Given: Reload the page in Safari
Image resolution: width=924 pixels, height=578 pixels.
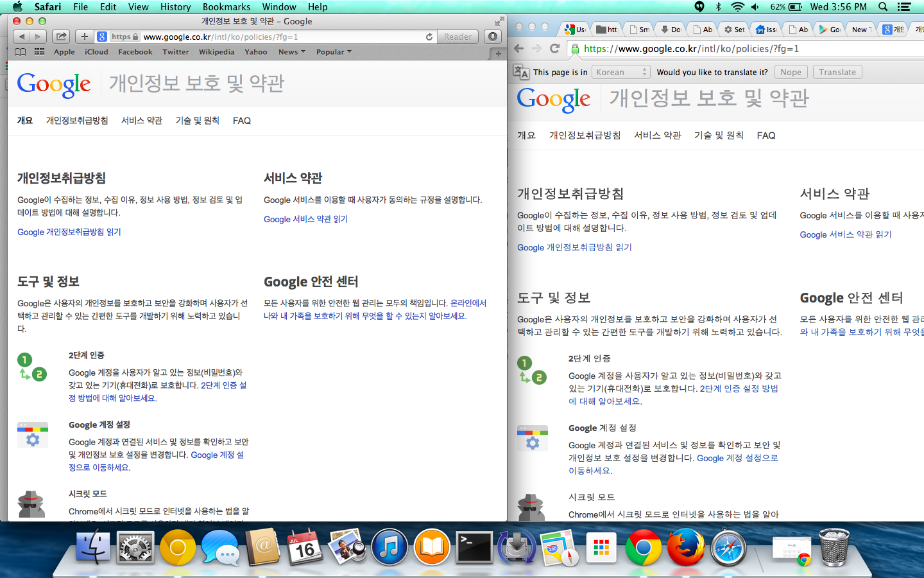Looking at the screenshot, I should pyautogui.click(x=429, y=37).
